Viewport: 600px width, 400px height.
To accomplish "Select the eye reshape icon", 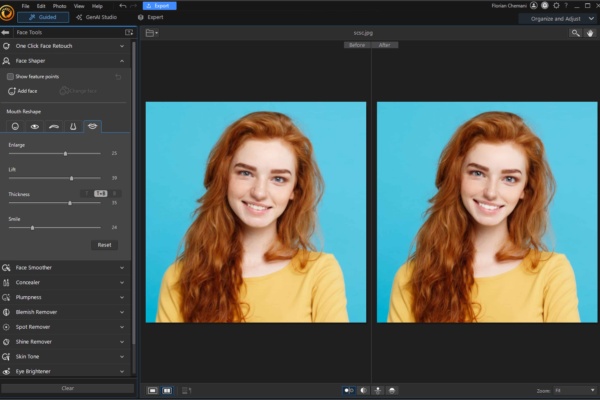I will click(34, 127).
